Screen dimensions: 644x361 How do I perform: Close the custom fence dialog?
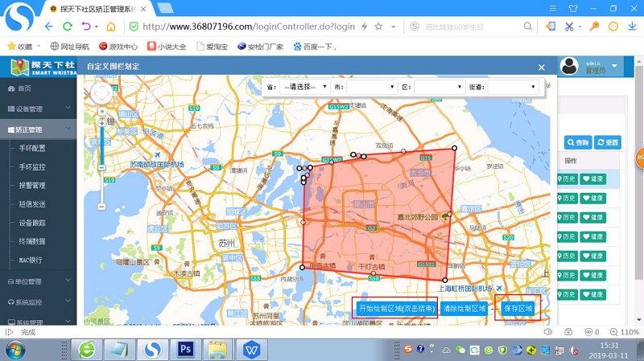[x=542, y=68]
